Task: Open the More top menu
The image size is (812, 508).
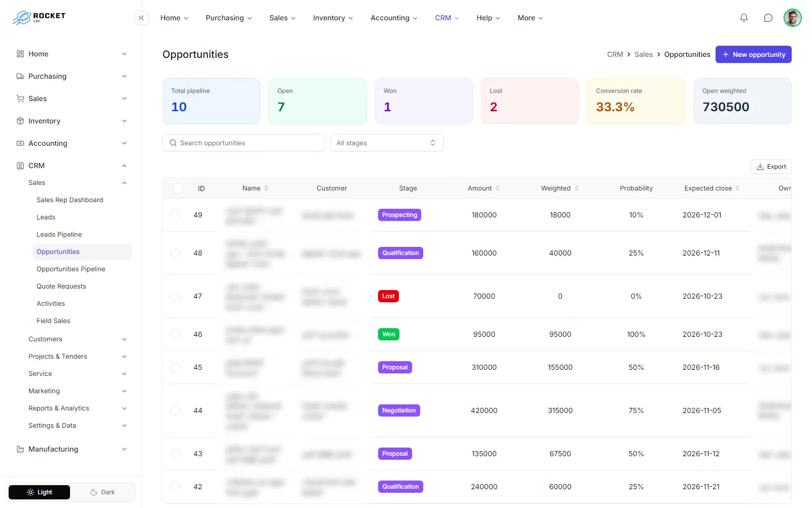Action: pos(530,18)
